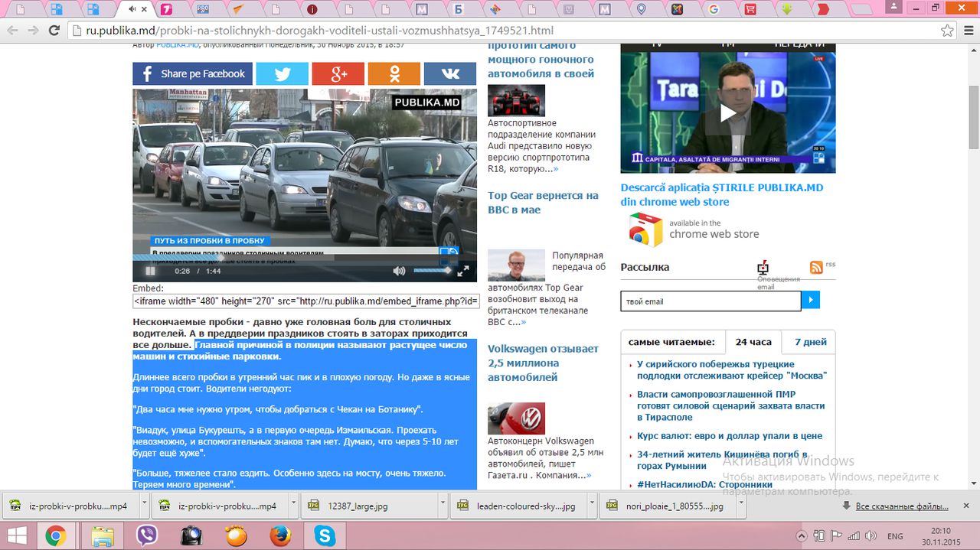The width and height of the screenshot is (980, 550).
Task: Mute the video with the speaker icon
Action: [x=399, y=271]
